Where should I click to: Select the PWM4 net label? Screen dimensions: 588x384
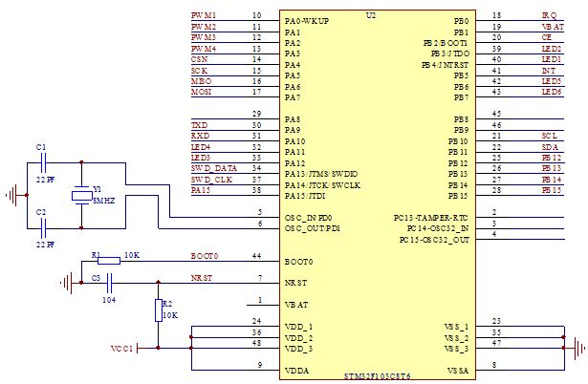tap(204, 49)
